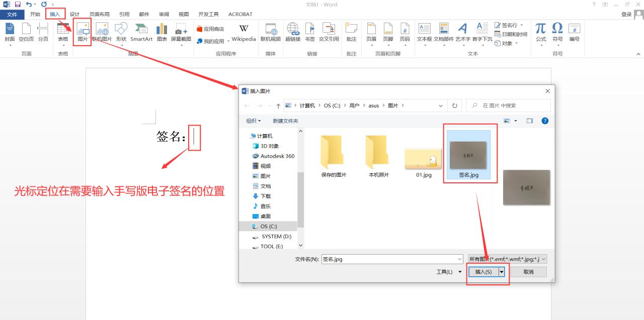Expand the 签名行 signature line dropdown
This screenshot has height=320, width=644.
[x=522, y=25]
